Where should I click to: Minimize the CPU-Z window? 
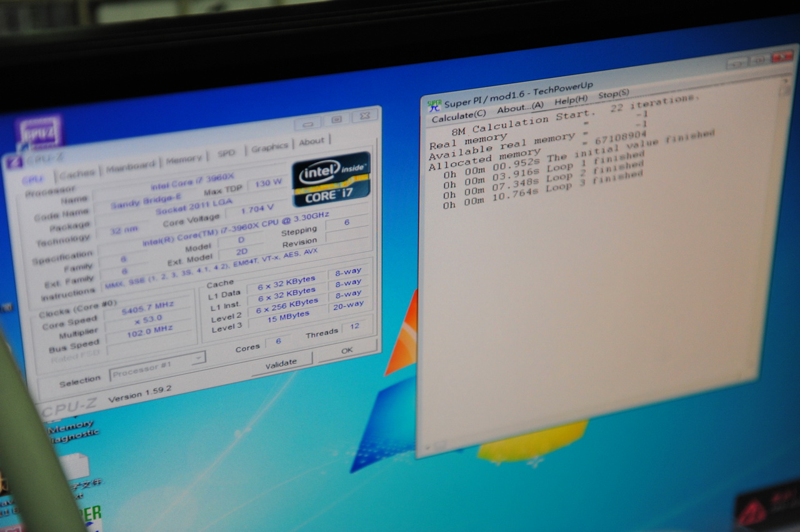tap(307, 123)
